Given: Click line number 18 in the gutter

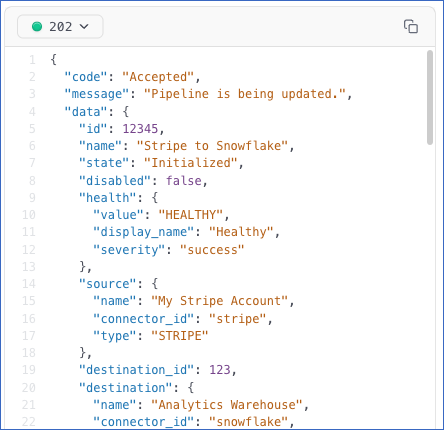Looking at the screenshot, I should point(29,353).
